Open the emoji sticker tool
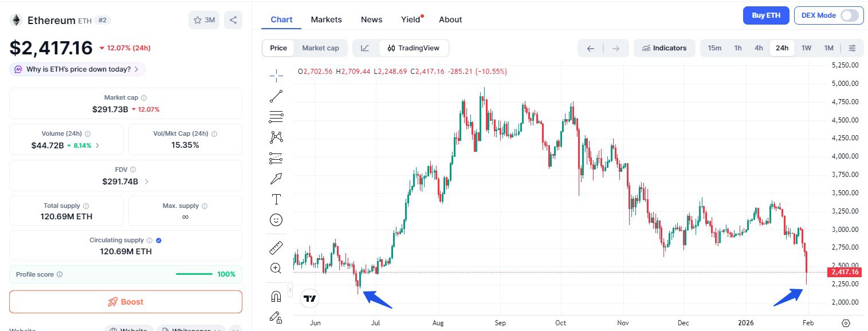The height and width of the screenshot is (331, 868). click(x=276, y=220)
